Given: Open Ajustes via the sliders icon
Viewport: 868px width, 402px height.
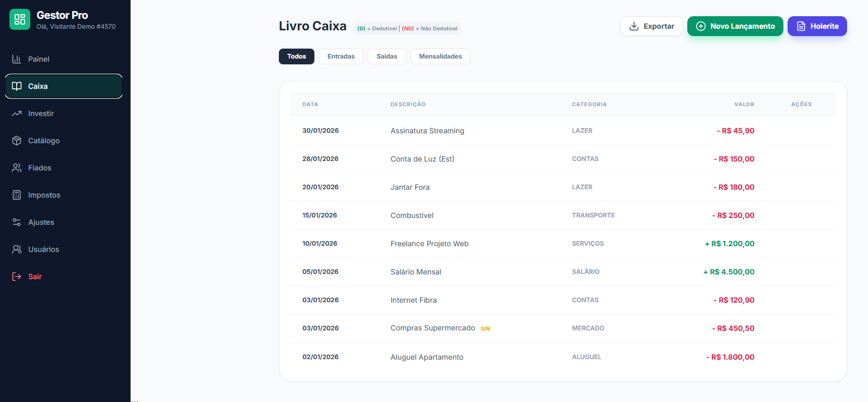Looking at the screenshot, I should (17, 222).
